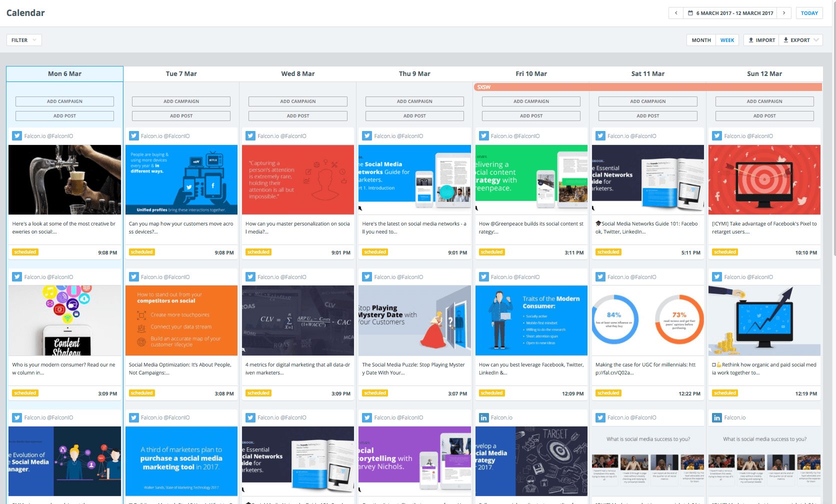The height and width of the screenshot is (504, 836).
Task: Click Twitter icon on Saturday's third post
Action: 600,417
